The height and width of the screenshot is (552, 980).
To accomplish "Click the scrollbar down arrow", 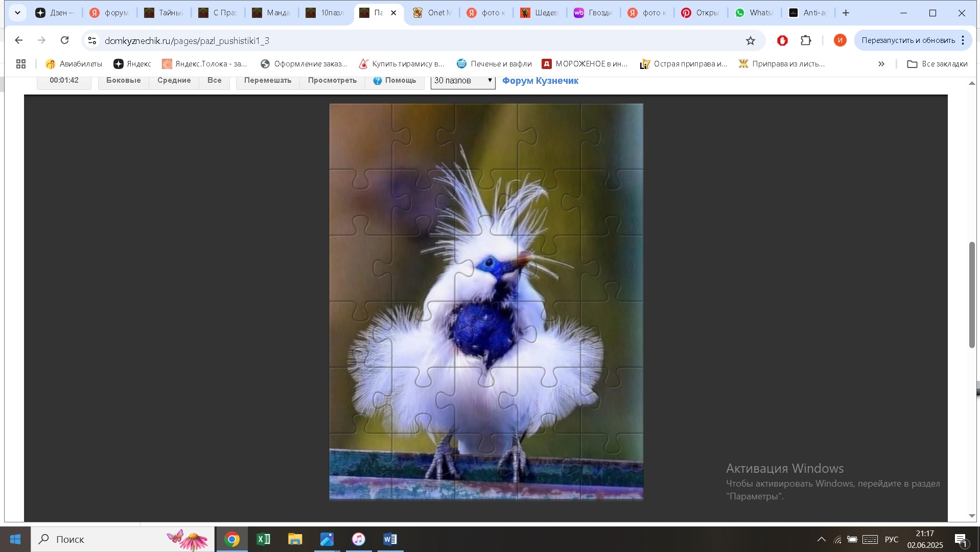I will point(972,516).
